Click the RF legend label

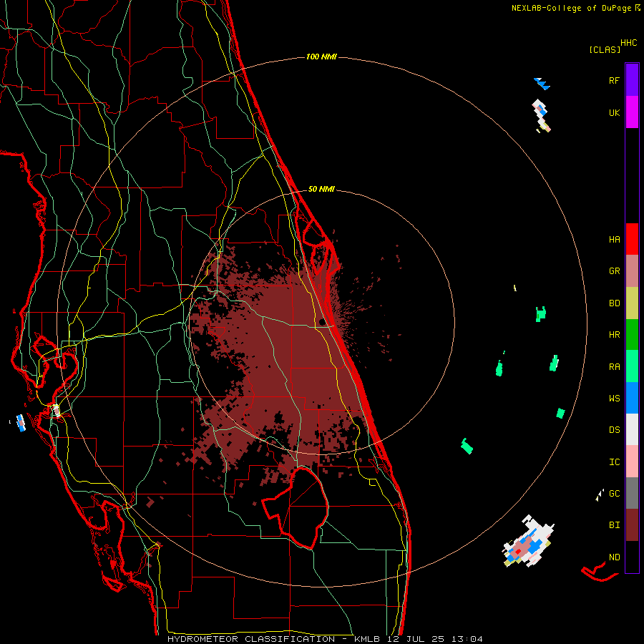pyautogui.click(x=614, y=80)
